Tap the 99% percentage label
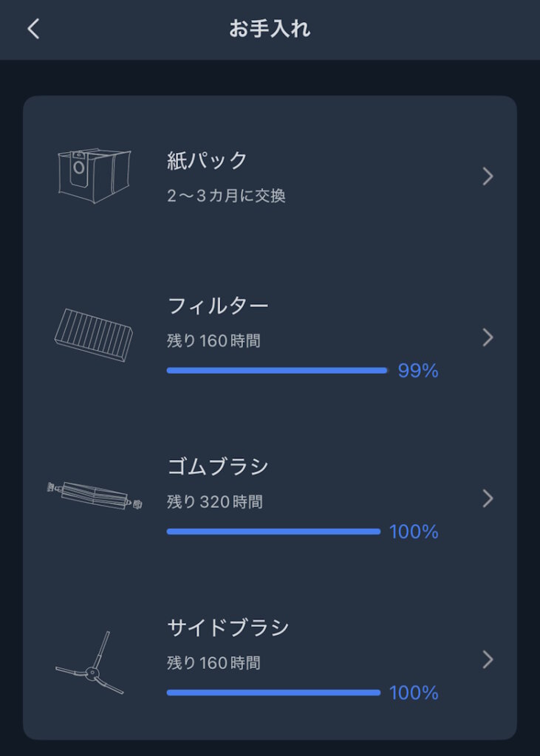540x756 pixels. (x=417, y=371)
